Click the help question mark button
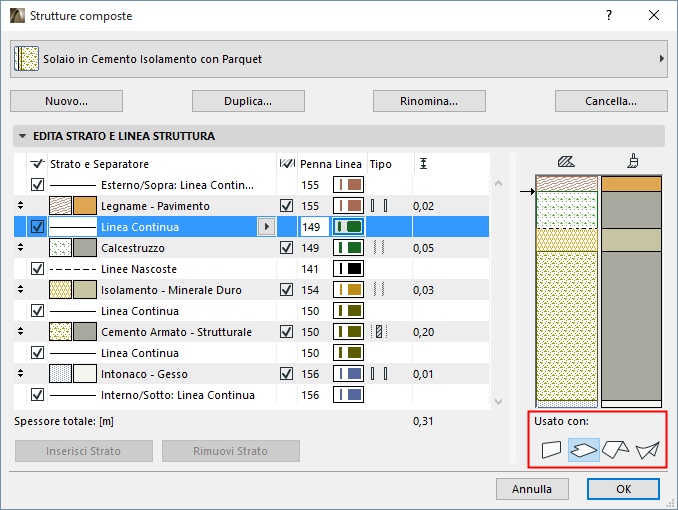 pyautogui.click(x=609, y=16)
